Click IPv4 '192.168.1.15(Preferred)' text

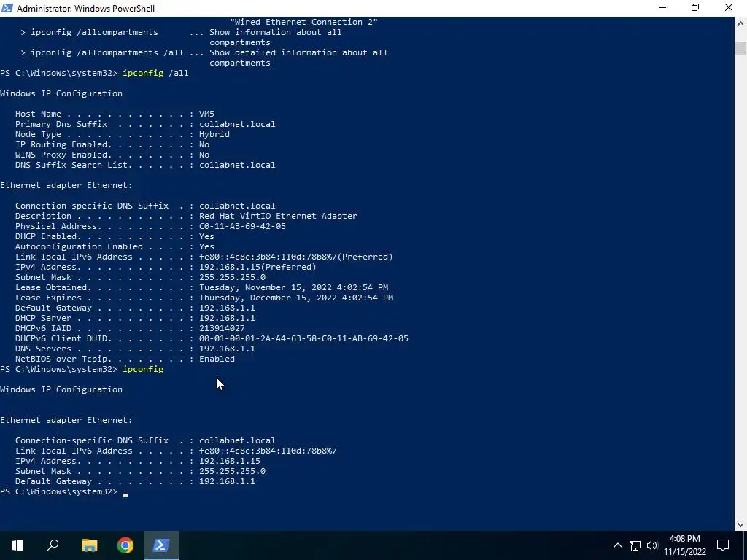258,267
